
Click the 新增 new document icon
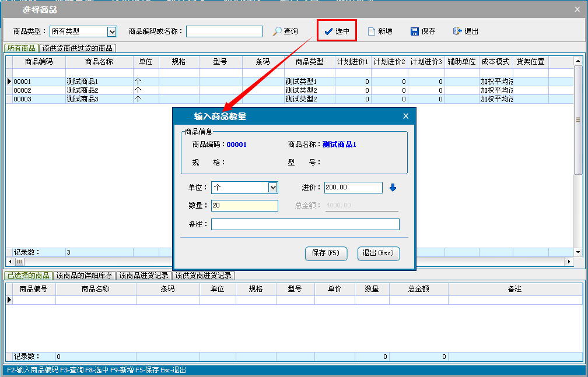(371, 31)
